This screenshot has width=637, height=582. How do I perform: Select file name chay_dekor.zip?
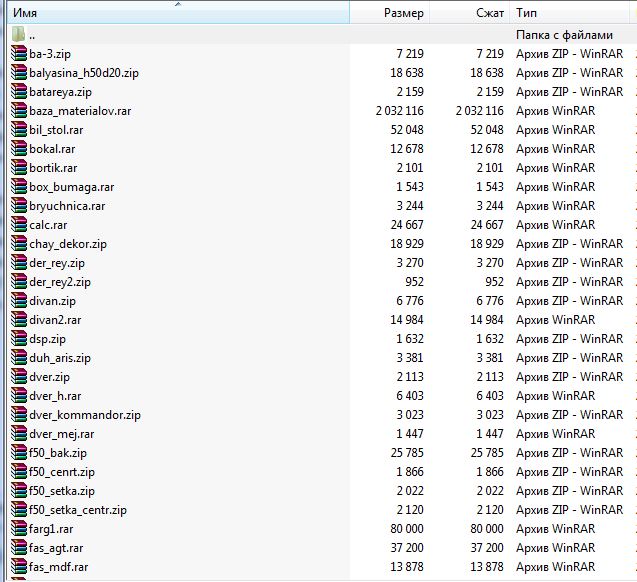tap(68, 244)
